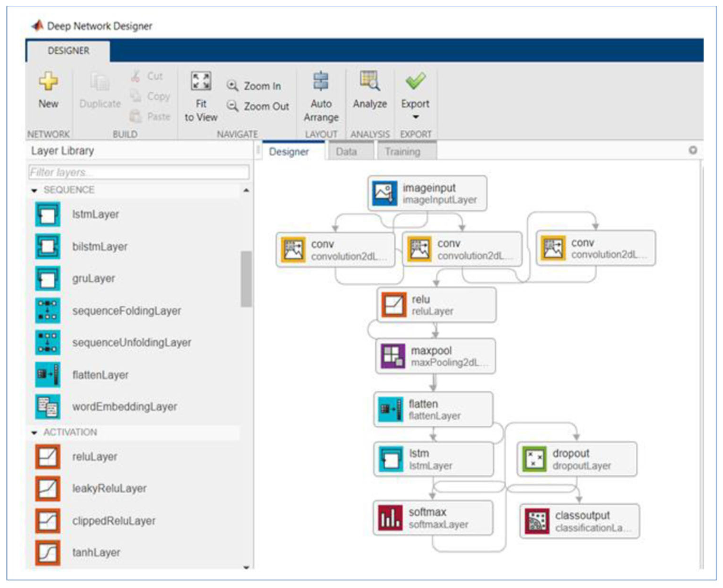Screen dimensions: 723x588
Task: Click the Zoom In magnifier
Action: pos(232,86)
